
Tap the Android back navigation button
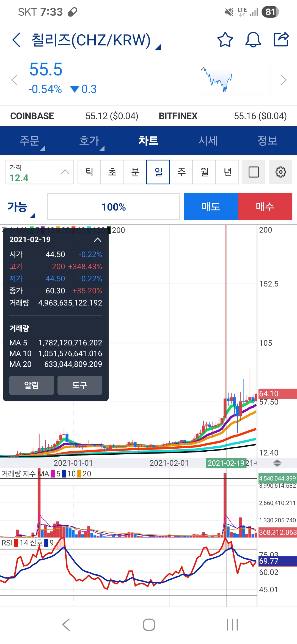pos(66,625)
